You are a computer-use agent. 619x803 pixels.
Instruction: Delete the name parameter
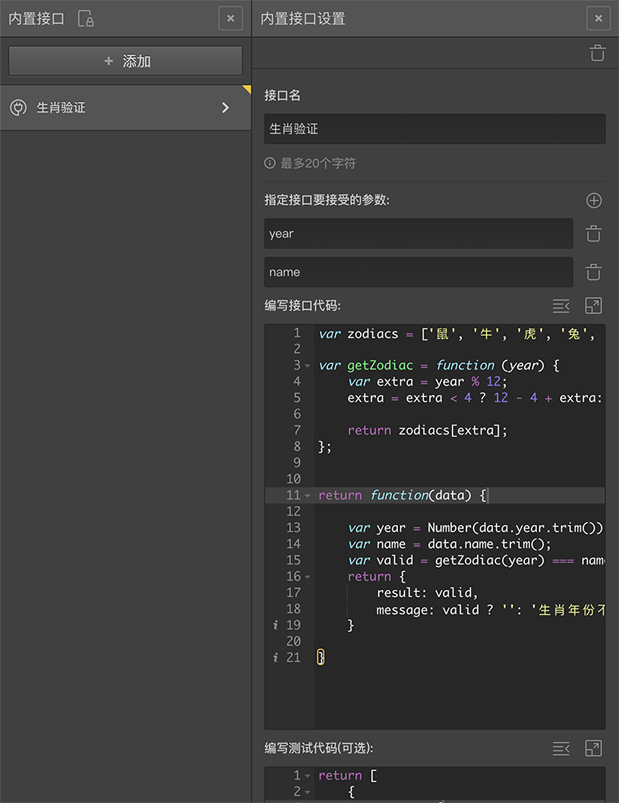coord(593,272)
